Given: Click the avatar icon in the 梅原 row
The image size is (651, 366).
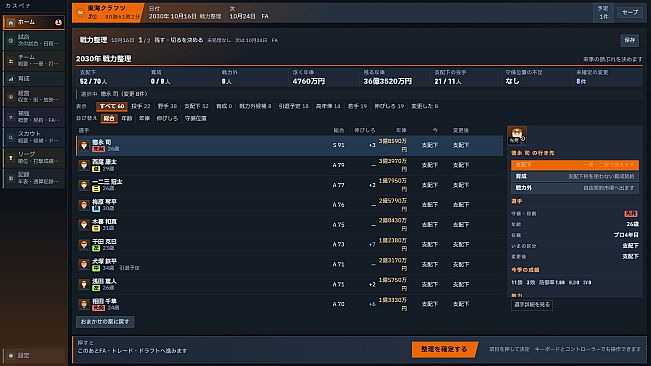Looking at the screenshot, I should point(84,205).
